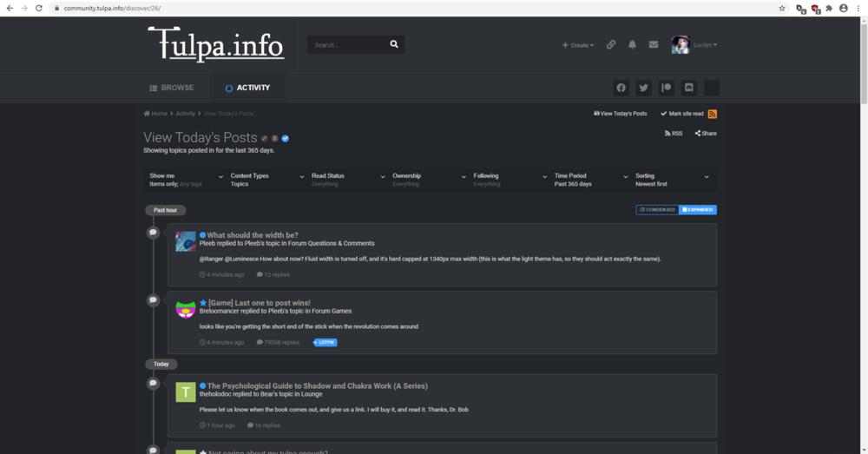Expand the Show me filter
This screenshot has width=868, height=454.
[184, 180]
